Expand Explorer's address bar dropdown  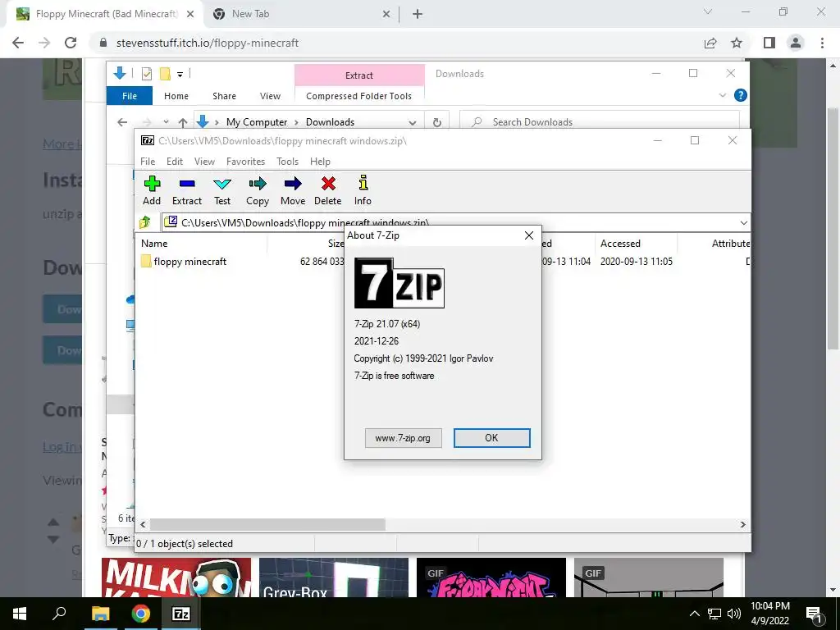(412, 122)
